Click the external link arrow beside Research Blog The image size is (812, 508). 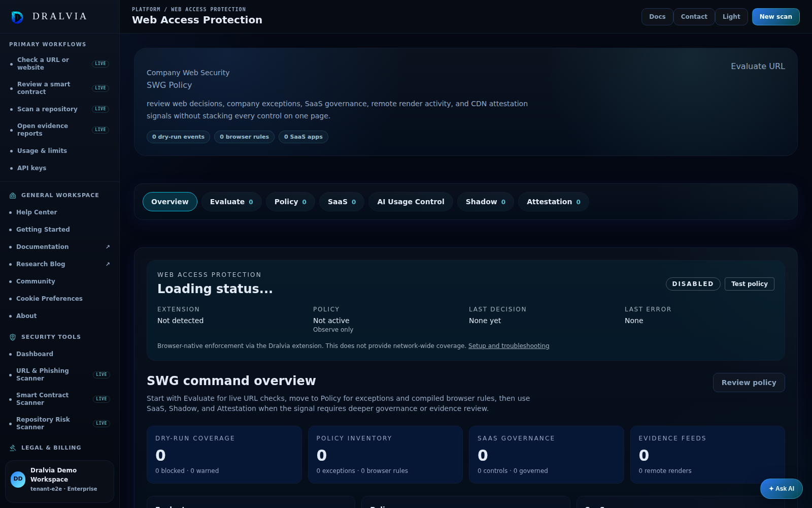coord(108,264)
